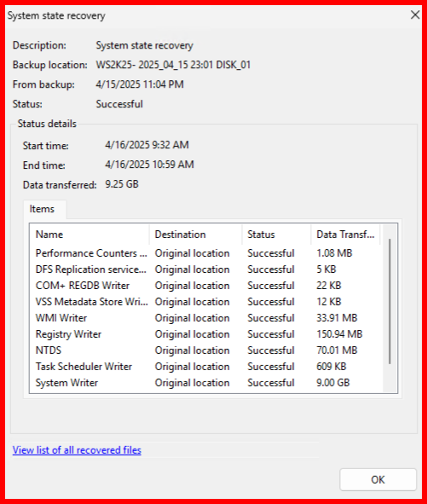Select the System Writer row
Screen dimensions: 427x504
tap(206, 383)
